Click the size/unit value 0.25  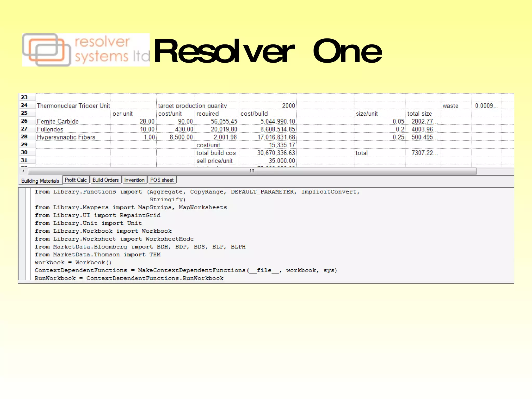click(380, 137)
